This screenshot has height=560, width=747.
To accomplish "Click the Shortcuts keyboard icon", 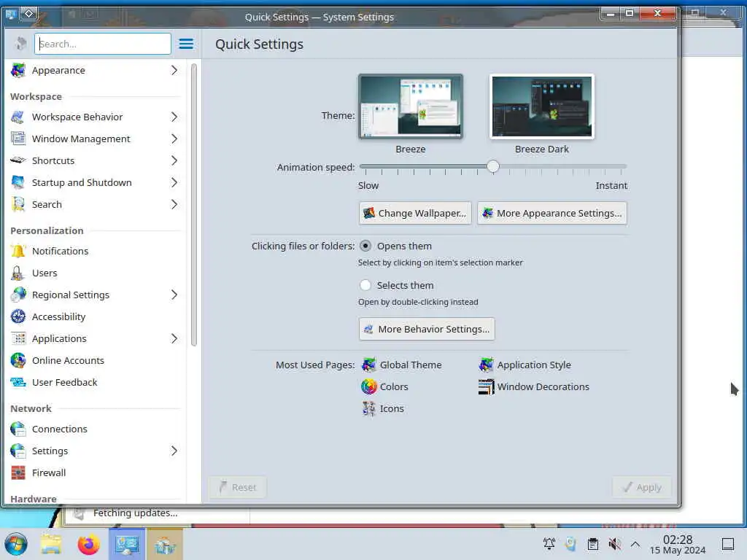I will click(18, 160).
